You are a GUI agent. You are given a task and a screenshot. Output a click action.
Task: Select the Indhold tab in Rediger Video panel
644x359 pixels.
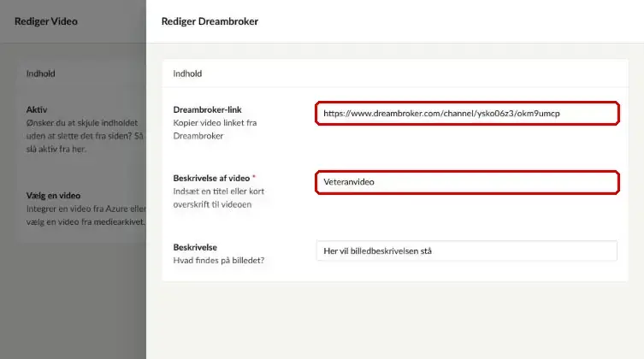click(x=41, y=74)
